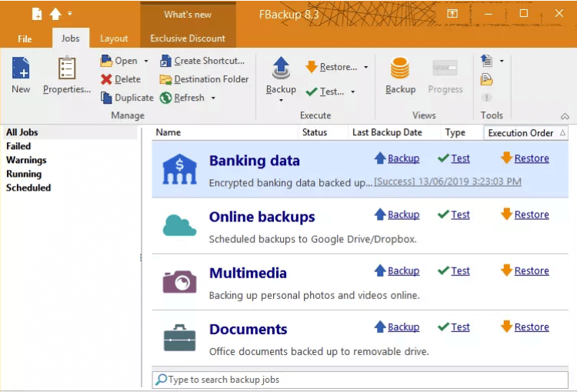This screenshot has width=577, height=392.
Task: Expand the Open dropdown arrow
Action: 146,61
